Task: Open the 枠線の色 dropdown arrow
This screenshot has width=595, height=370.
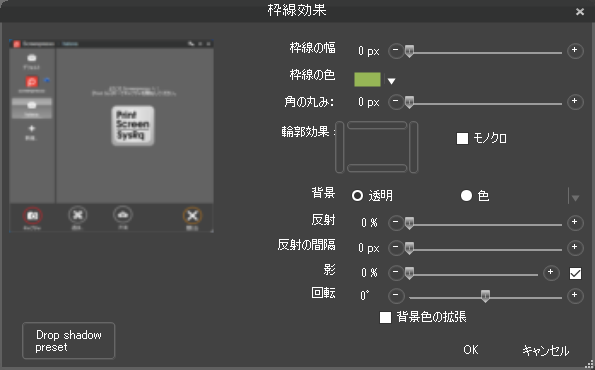Action: tap(392, 81)
